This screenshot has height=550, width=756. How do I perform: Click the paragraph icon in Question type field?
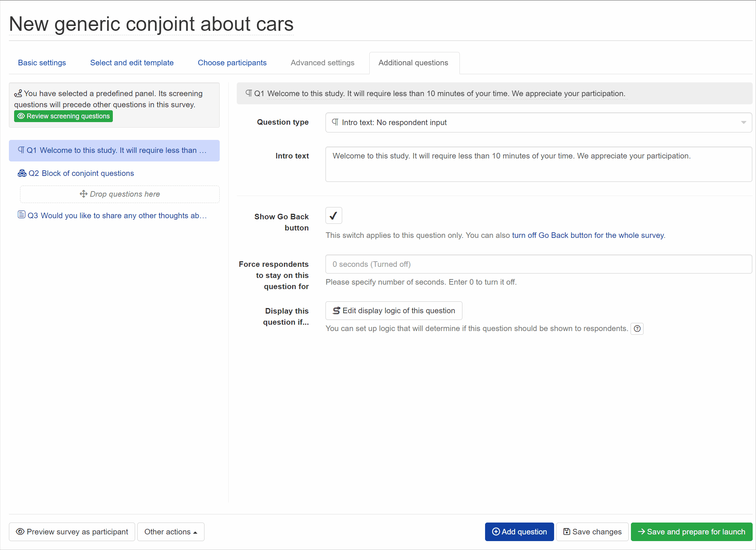pyautogui.click(x=335, y=122)
